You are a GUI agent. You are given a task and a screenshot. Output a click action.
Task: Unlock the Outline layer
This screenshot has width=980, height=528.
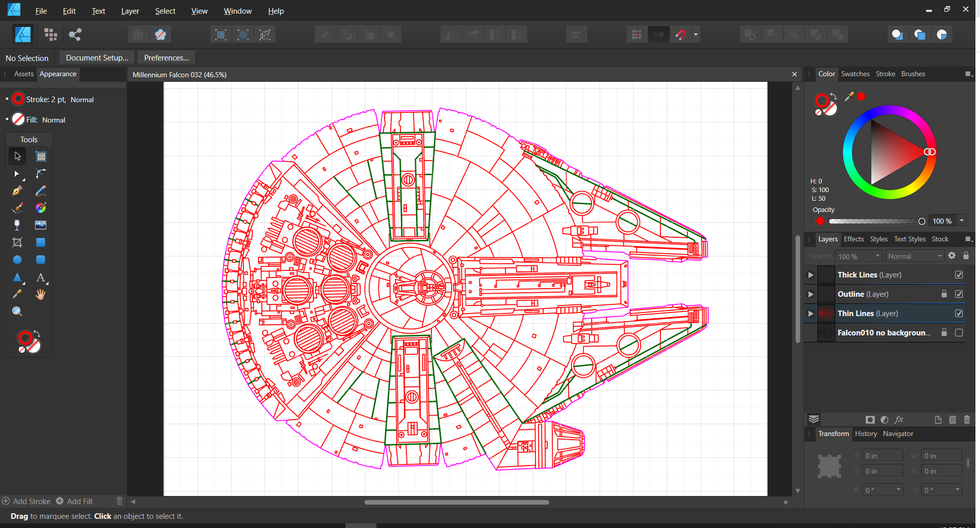pos(944,294)
